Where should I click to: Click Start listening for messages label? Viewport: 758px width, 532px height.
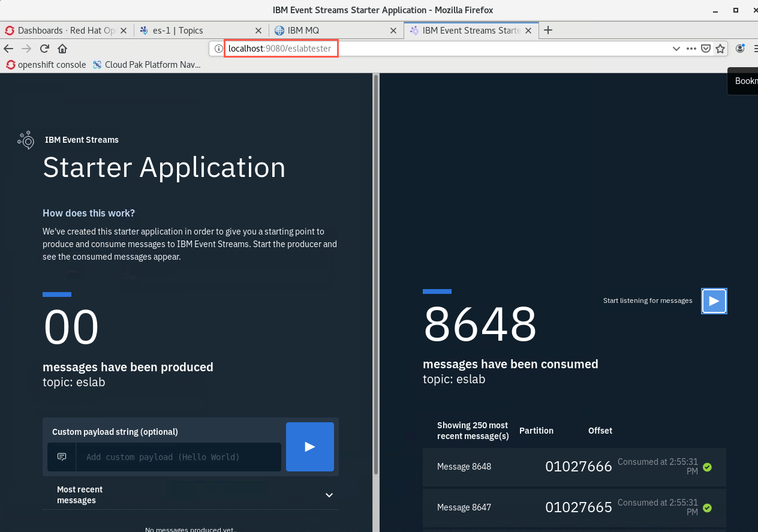pos(648,300)
